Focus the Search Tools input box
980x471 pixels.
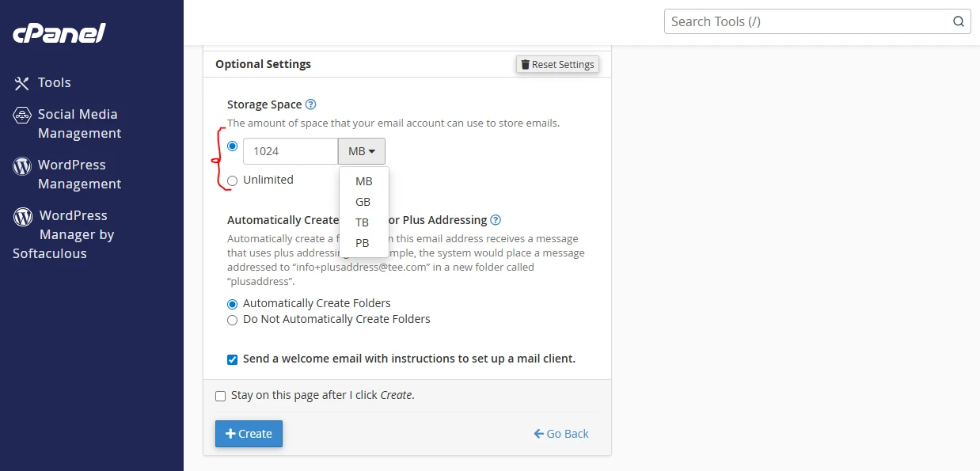click(818, 21)
